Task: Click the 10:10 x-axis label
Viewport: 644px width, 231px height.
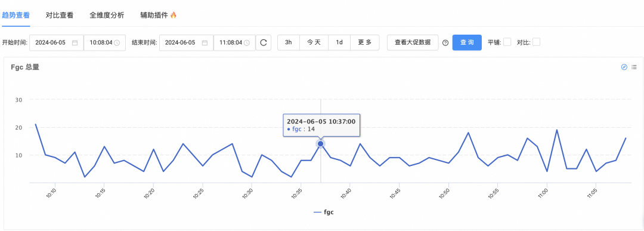Action: (x=52, y=193)
